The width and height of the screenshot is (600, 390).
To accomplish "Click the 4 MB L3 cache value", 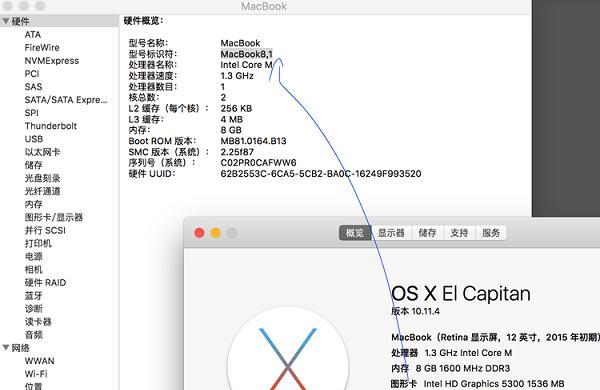I will pyautogui.click(x=232, y=119).
